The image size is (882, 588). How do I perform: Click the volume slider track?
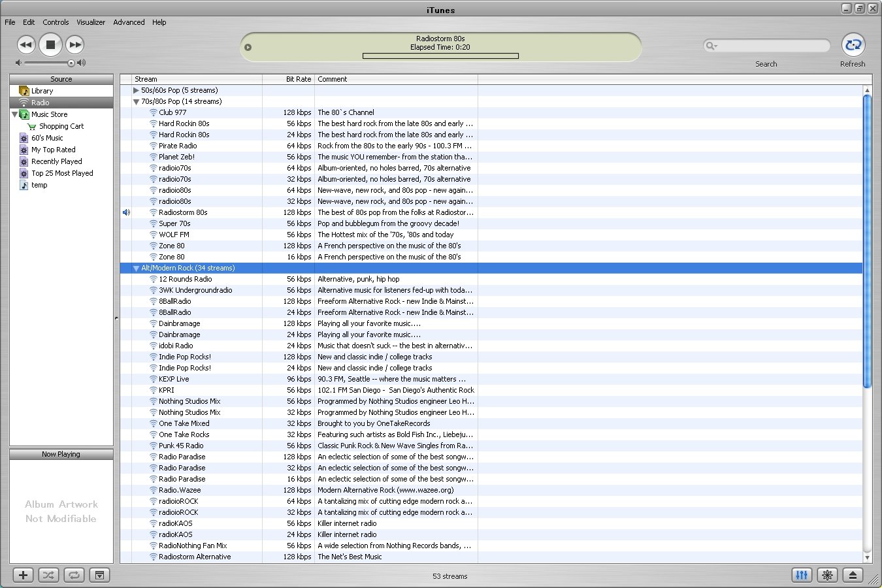click(46, 63)
